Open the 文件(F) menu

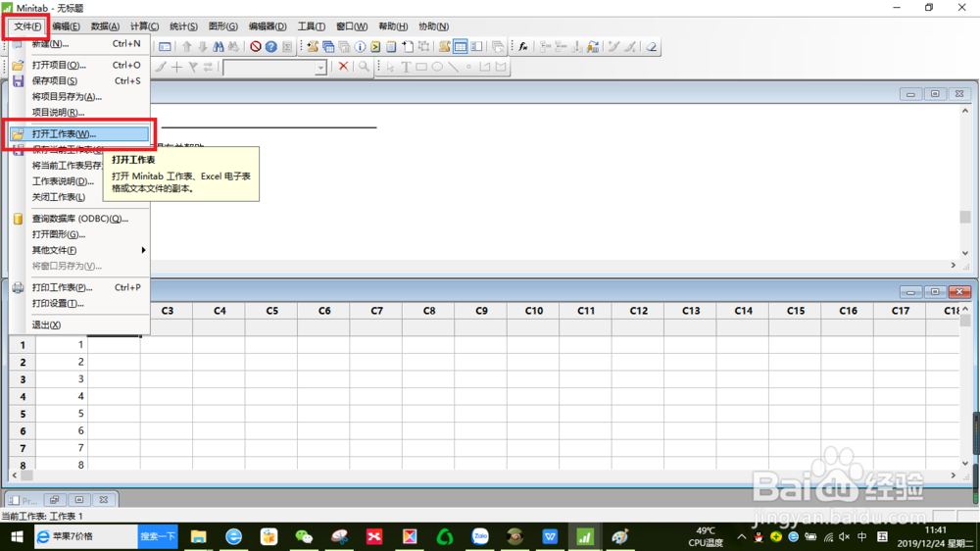[x=27, y=26]
